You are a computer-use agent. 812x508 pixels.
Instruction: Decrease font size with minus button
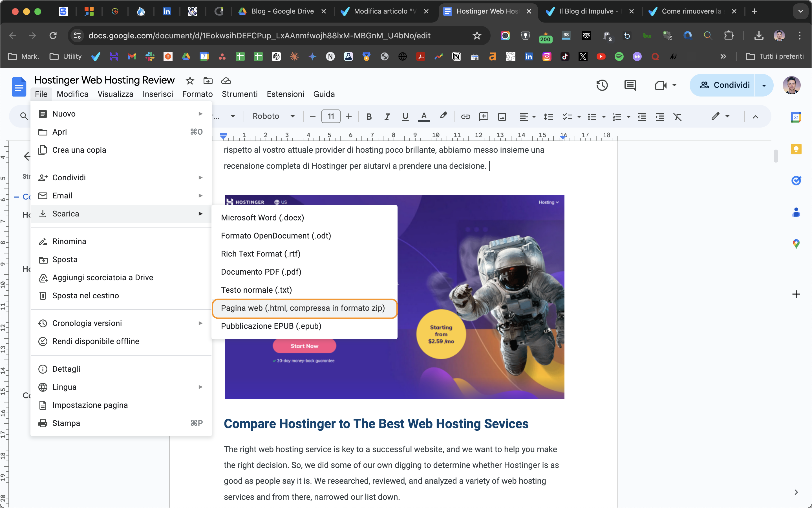312,117
